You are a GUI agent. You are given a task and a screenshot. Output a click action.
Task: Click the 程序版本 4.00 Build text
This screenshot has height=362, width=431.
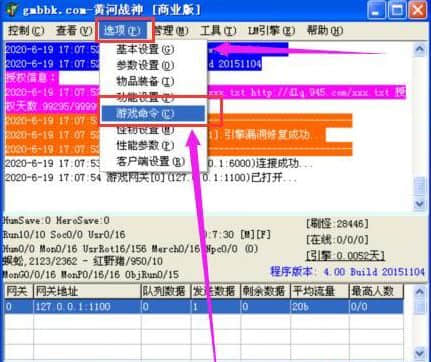pyautogui.click(x=347, y=272)
